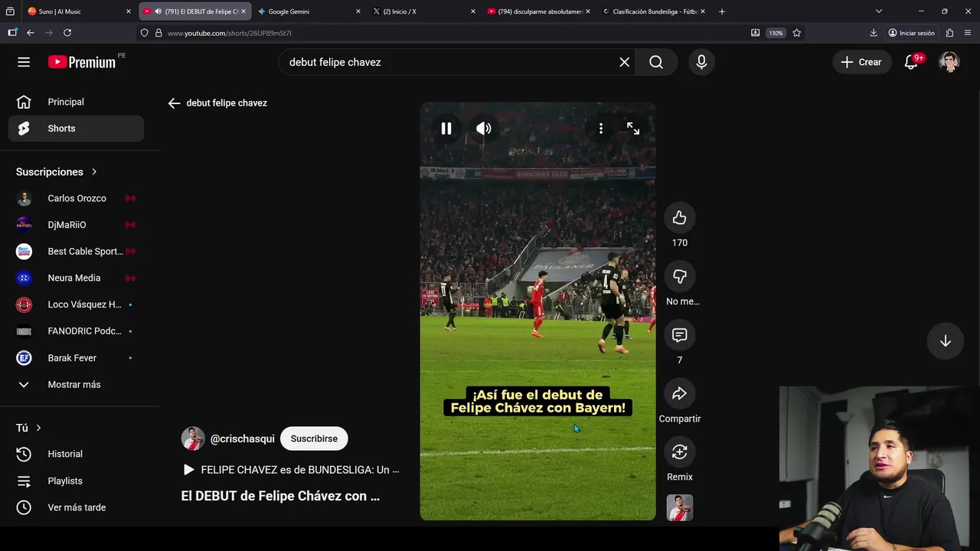
Task: Click the shield tracking protection icon
Action: tap(144, 33)
